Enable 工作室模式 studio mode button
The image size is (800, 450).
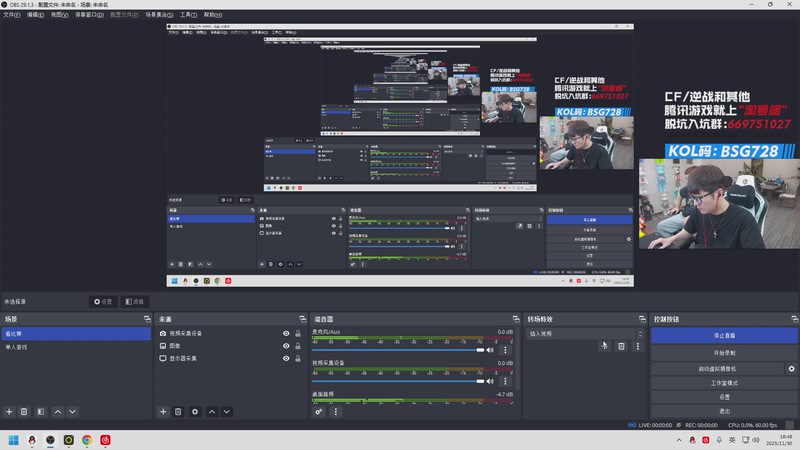724,383
